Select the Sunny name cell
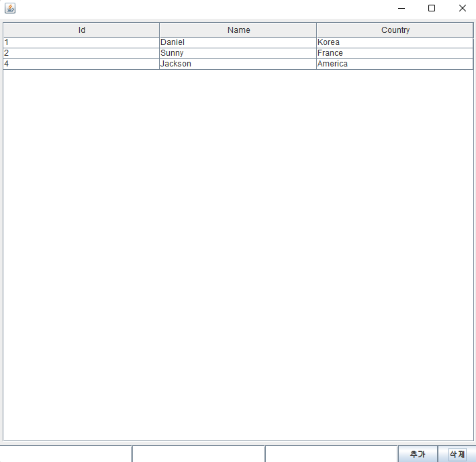476x462 pixels. pos(238,53)
